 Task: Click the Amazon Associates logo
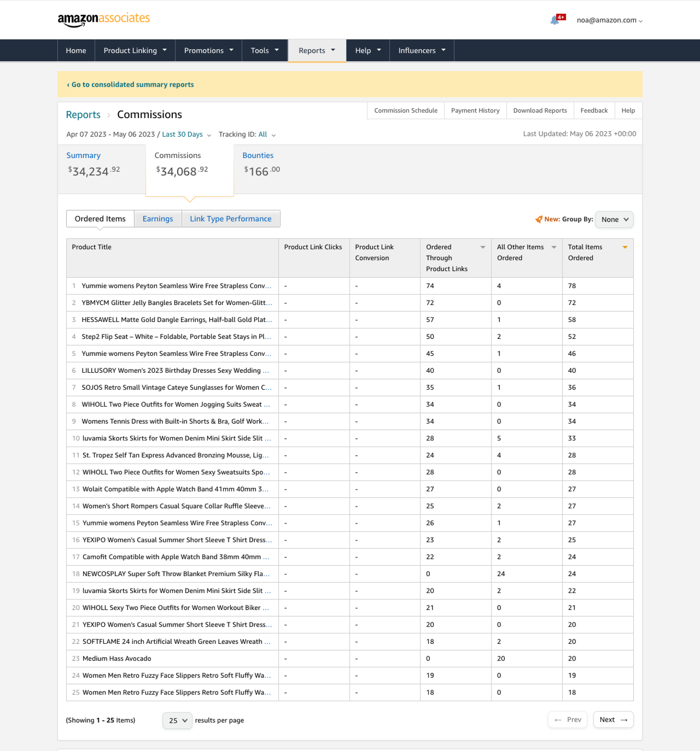[x=104, y=19]
